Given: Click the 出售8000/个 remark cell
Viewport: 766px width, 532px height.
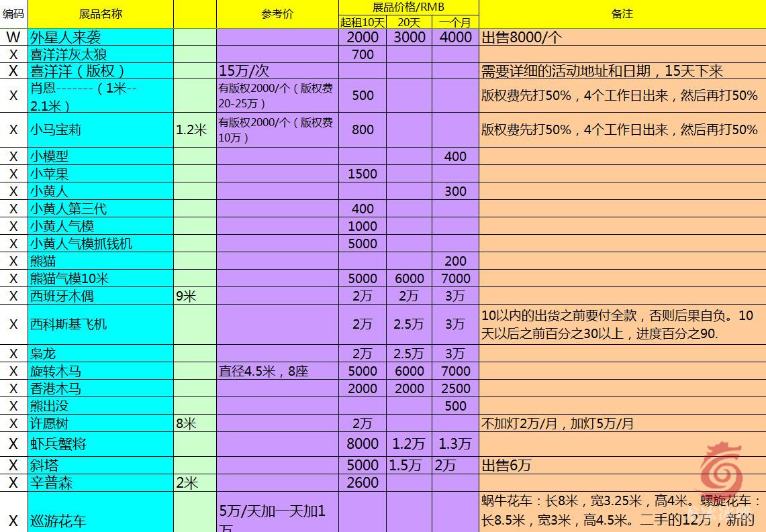Looking at the screenshot, I should 622,37.
